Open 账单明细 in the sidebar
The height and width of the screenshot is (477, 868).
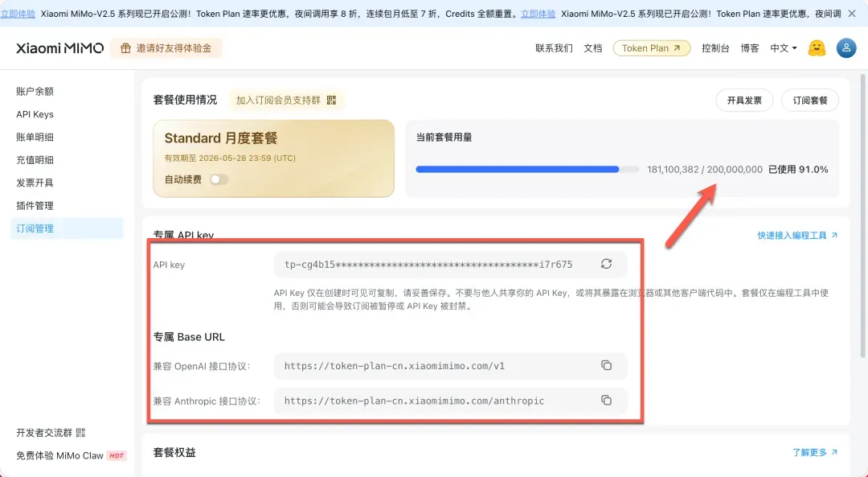tap(35, 137)
